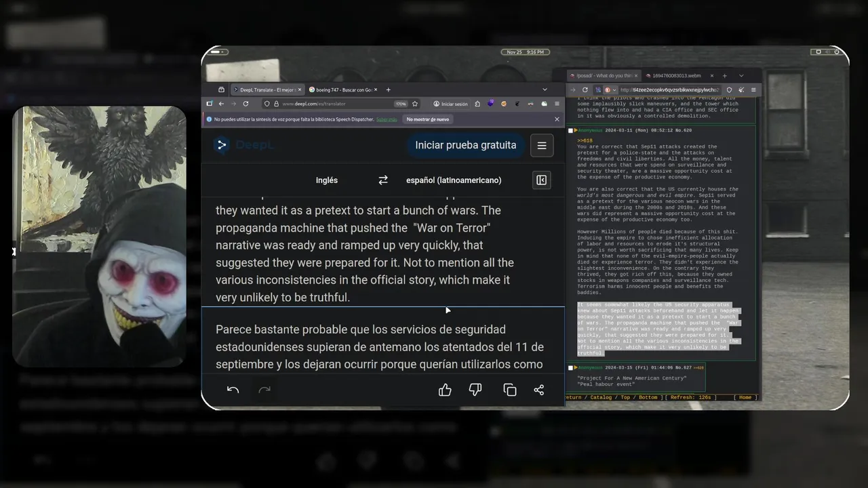Viewport: 868px width, 488px height.
Task: Open the extensions icon next to Iniciar sesión
Action: [477, 104]
